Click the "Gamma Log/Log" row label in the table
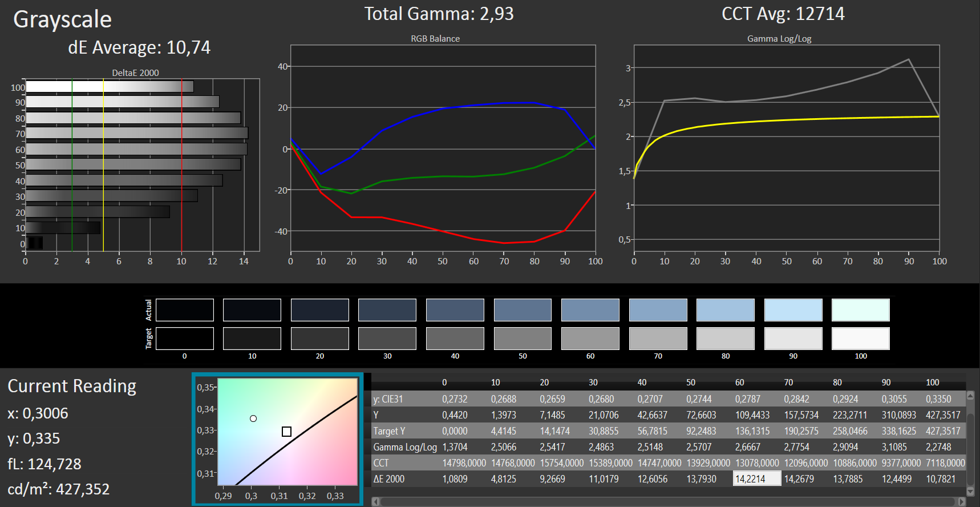 pos(405,447)
